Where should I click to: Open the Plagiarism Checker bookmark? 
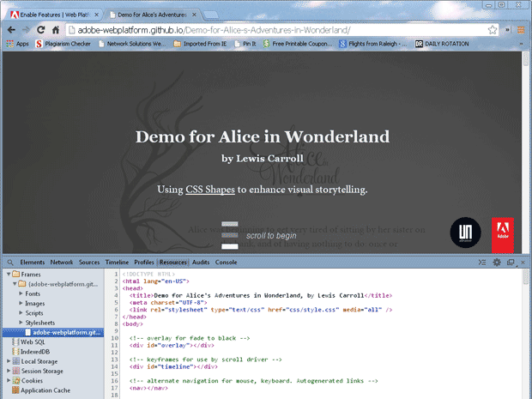point(63,44)
